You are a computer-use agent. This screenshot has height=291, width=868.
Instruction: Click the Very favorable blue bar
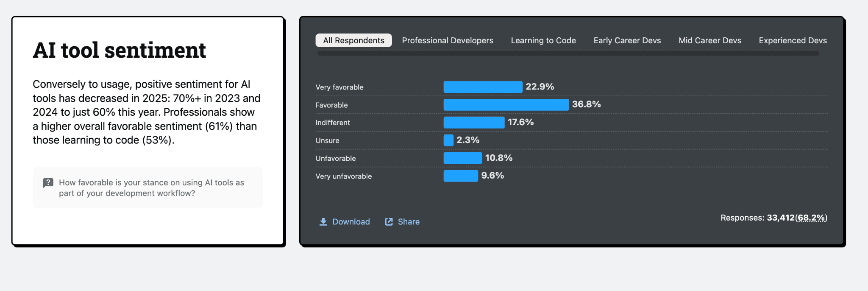[483, 87]
